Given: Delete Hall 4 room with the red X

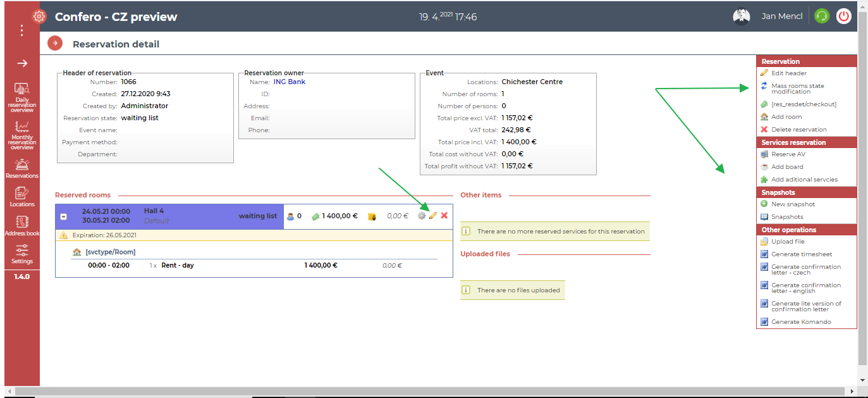Looking at the screenshot, I should tap(444, 216).
